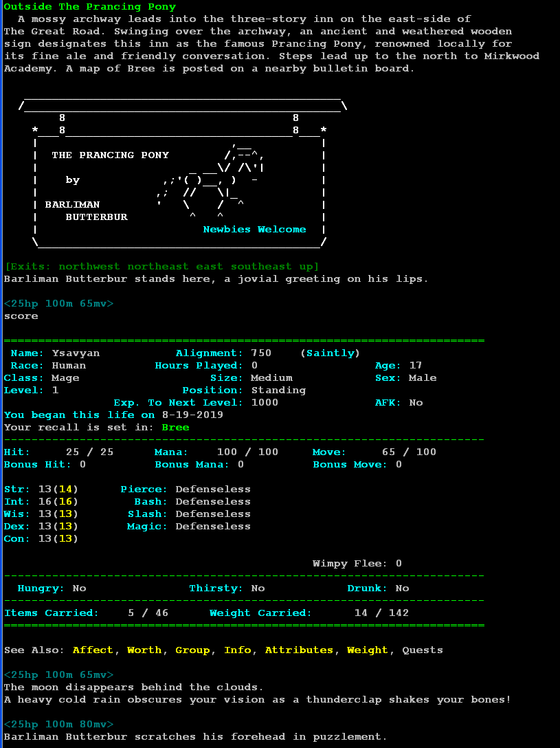Click the ASCII pony drawing on the sign
Viewport: 560px width, 748px height.
[213, 180]
